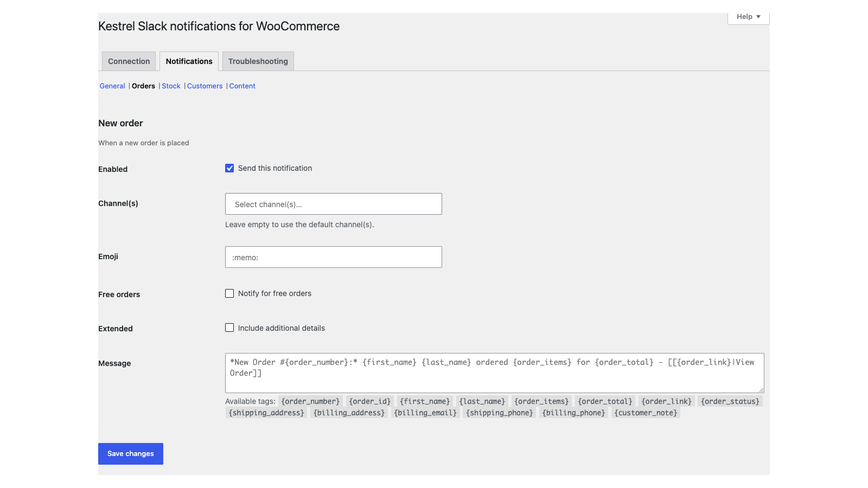Uncheck Send this notification checkbox

click(x=229, y=168)
